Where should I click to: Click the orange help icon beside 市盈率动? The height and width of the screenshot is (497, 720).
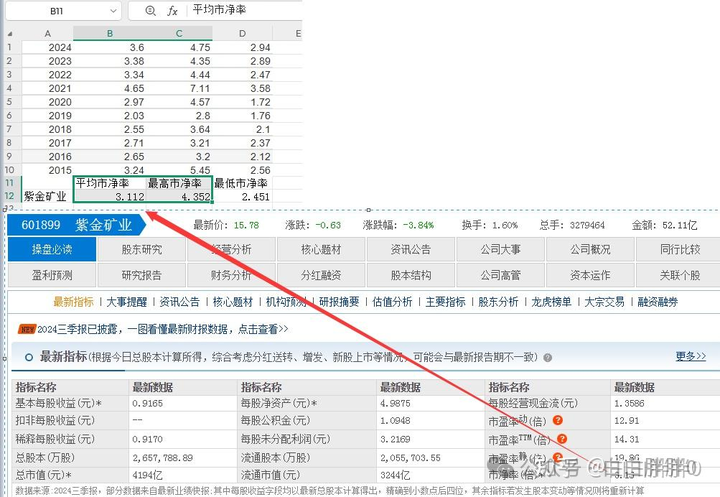click(x=557, y=420)
